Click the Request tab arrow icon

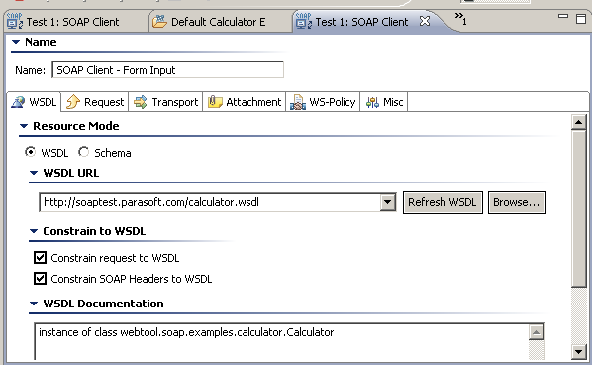pyautogui.click(x=72, y=102)
